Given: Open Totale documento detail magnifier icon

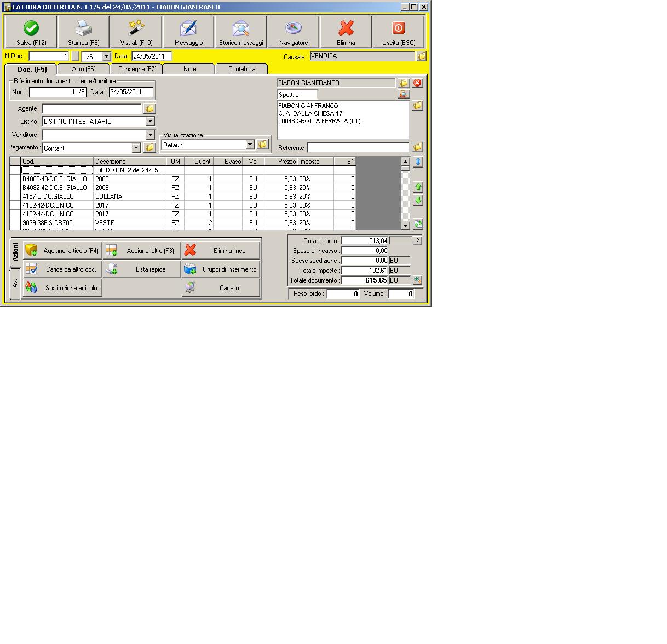Looking at the screenshot, I should [417, 280].
